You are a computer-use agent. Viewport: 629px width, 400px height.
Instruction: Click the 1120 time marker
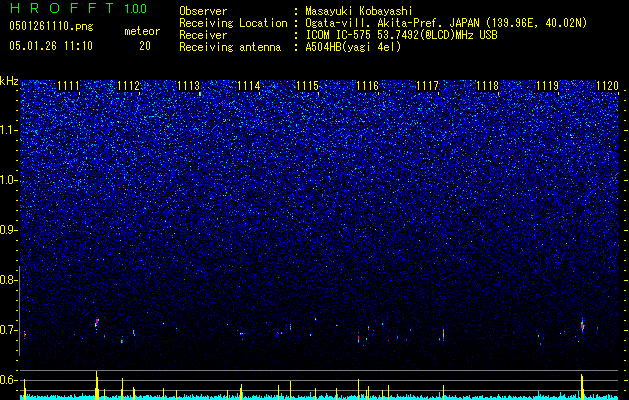(607, 86)
